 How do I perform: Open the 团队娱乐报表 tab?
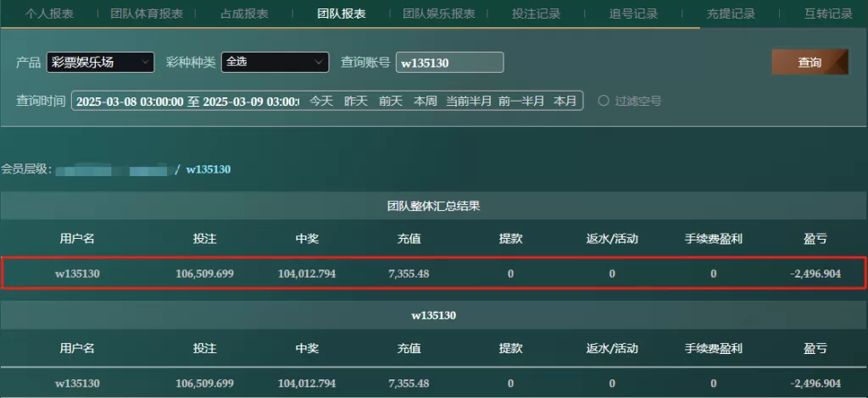(439, 14)
